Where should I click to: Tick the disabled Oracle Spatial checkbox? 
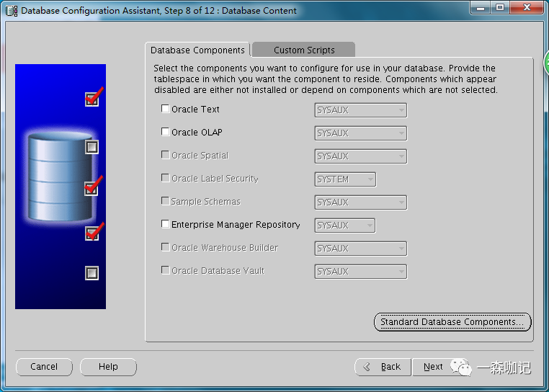(165, 155)
